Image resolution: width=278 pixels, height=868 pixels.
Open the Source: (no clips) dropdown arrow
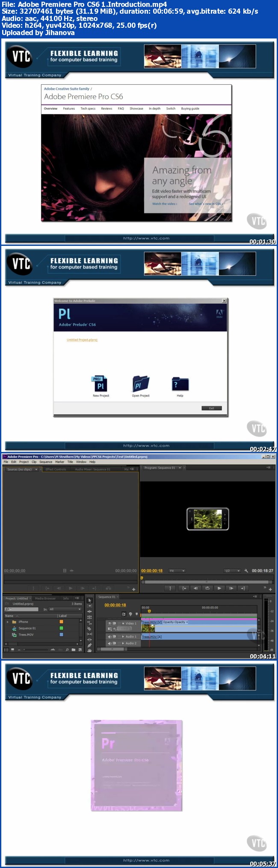coord(36,469)
